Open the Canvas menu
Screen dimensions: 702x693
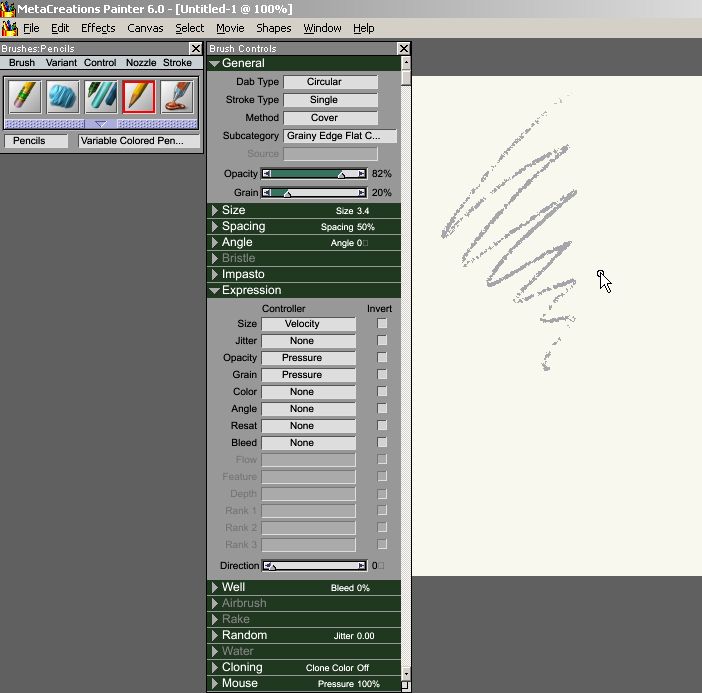(x=145, y=28)
